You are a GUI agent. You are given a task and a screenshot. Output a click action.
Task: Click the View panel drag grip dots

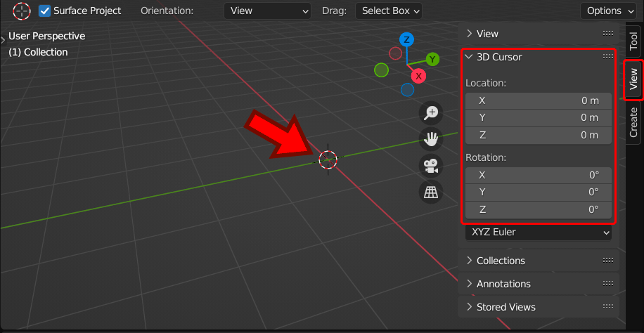click(x=608, y=34)
